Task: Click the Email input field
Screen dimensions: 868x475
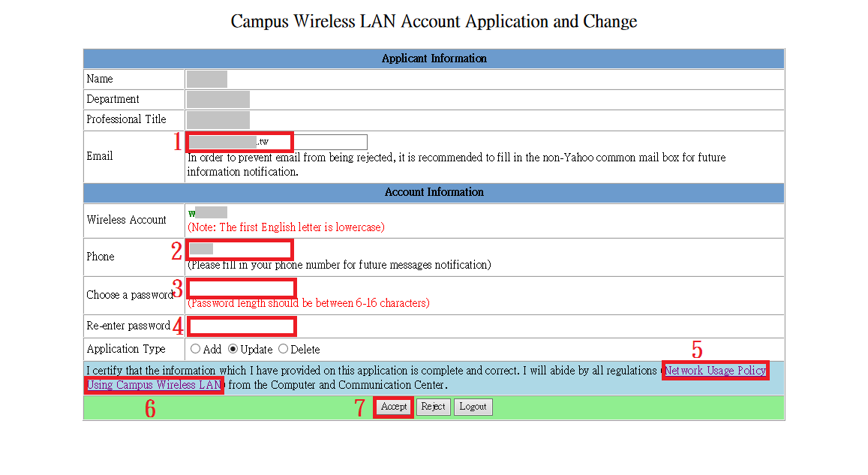Action: coord(277,142)
